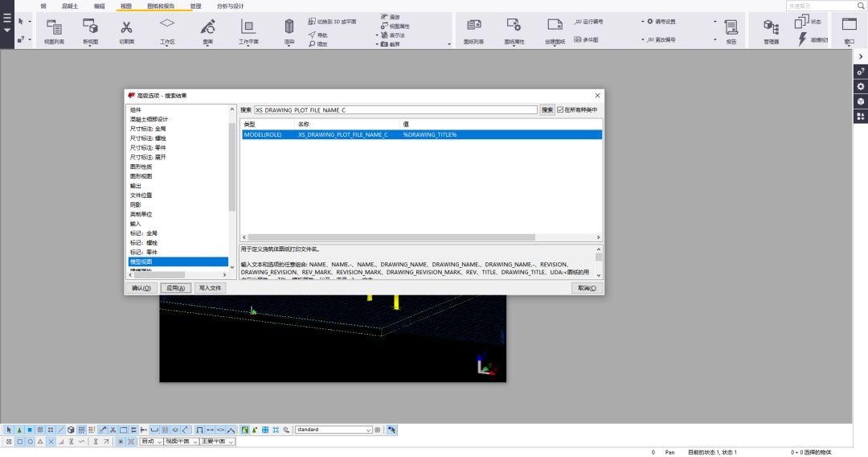The image size is (868, 457).
Task: Click the search text field containing XS_DRAWING_PLOT_FILE_NAME_C
Action: (x=394, y=109)
